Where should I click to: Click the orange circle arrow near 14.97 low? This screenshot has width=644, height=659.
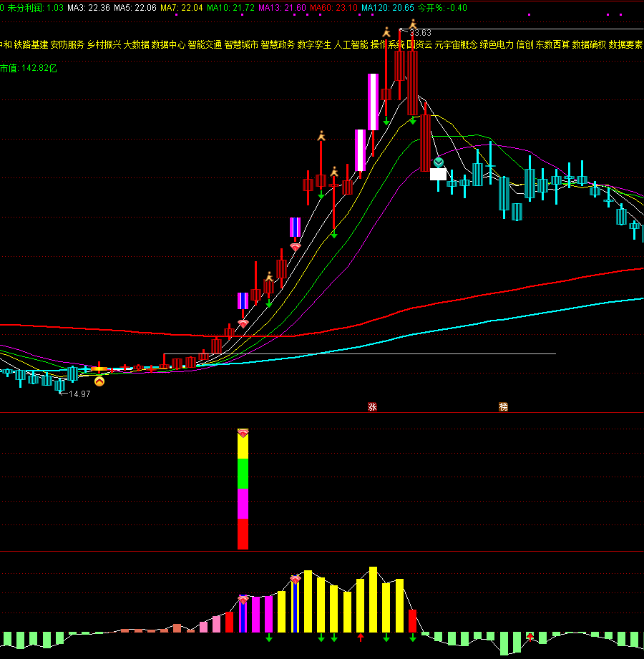(99, 382)
